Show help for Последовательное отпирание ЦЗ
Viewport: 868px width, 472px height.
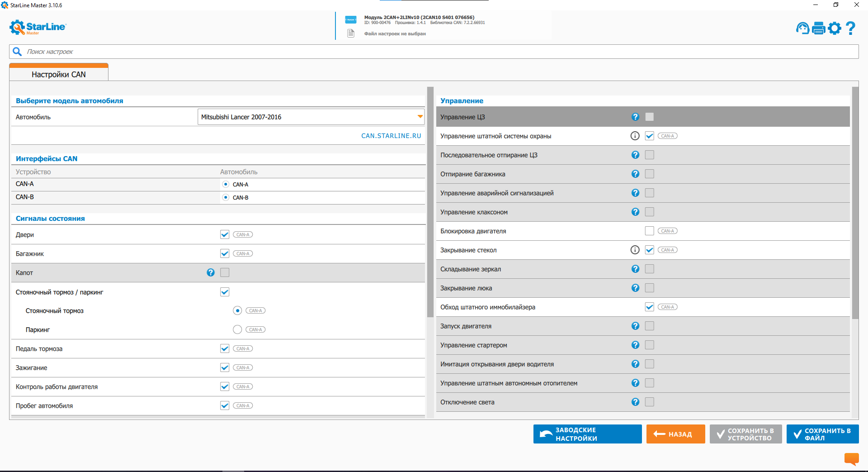point(635,155)
